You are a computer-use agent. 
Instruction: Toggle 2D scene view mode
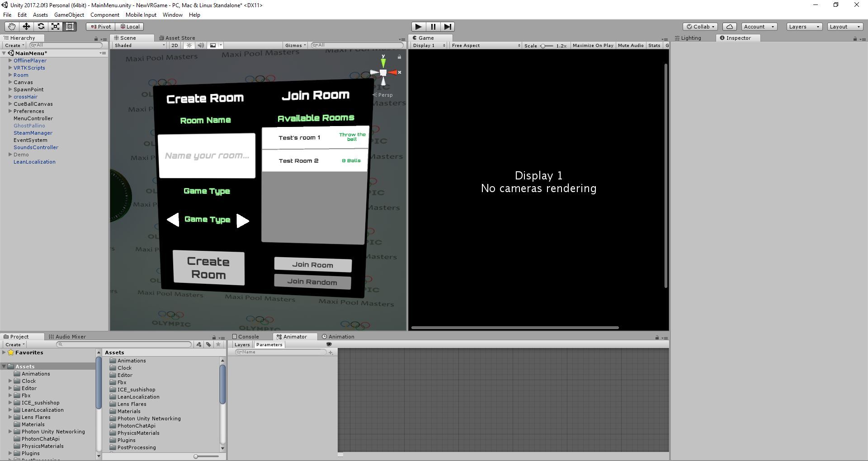click(175, 45)
